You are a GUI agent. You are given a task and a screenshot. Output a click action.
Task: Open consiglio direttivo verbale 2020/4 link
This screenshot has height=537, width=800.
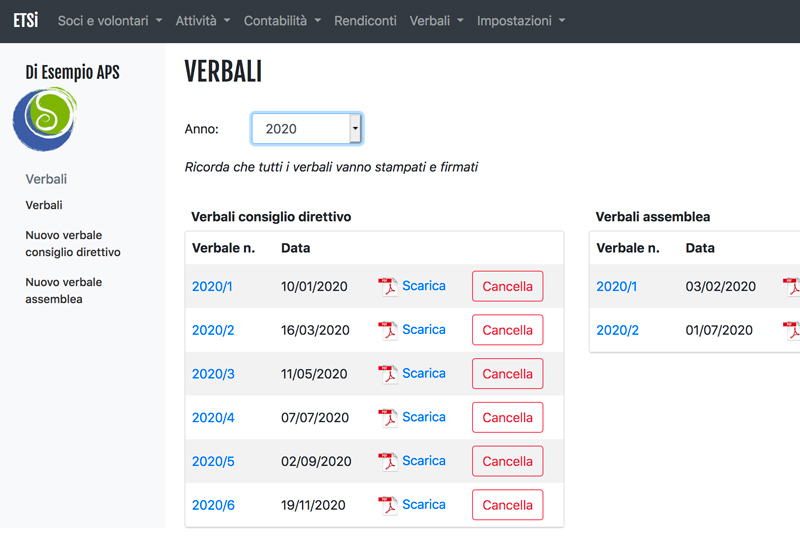point(213,418)
